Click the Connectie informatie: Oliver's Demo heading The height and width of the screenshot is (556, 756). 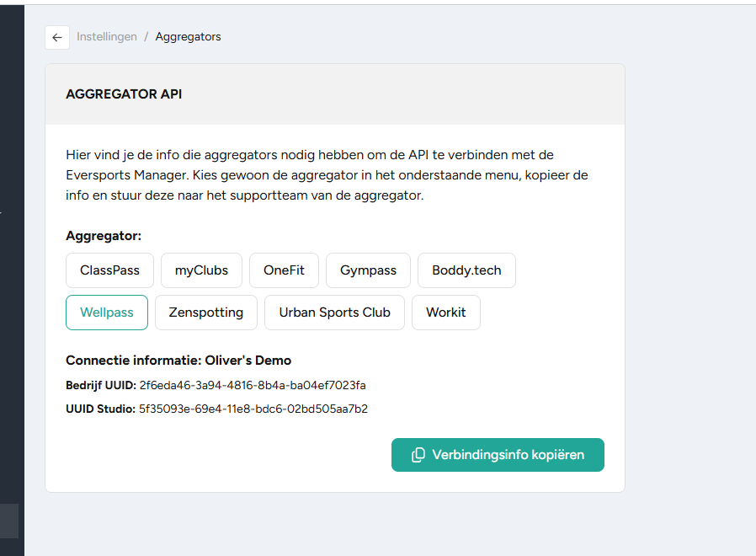(x=178, y=361)
